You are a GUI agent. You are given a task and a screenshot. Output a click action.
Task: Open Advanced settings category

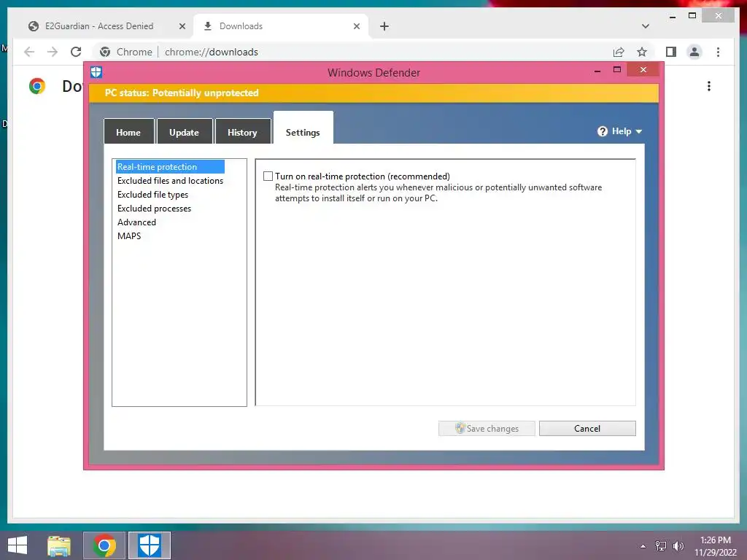(136, 222)
